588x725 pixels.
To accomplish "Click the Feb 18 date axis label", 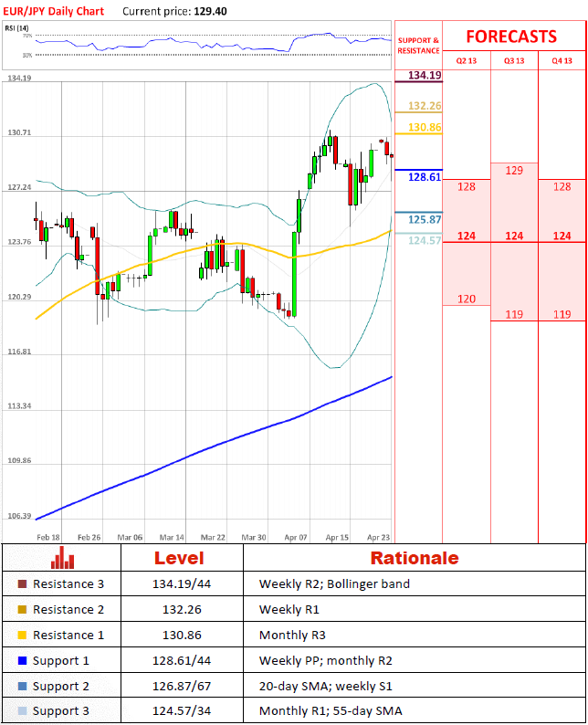I will click(48, 537).
